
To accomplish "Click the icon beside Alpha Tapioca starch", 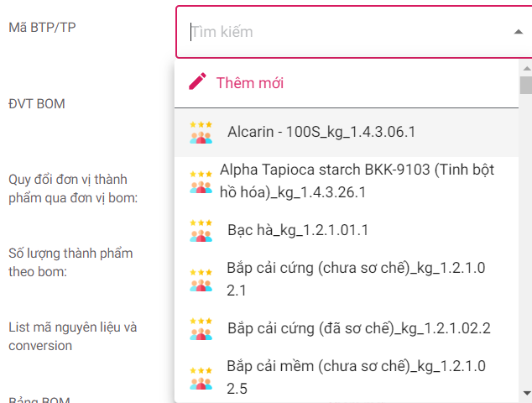I will 201,181.
